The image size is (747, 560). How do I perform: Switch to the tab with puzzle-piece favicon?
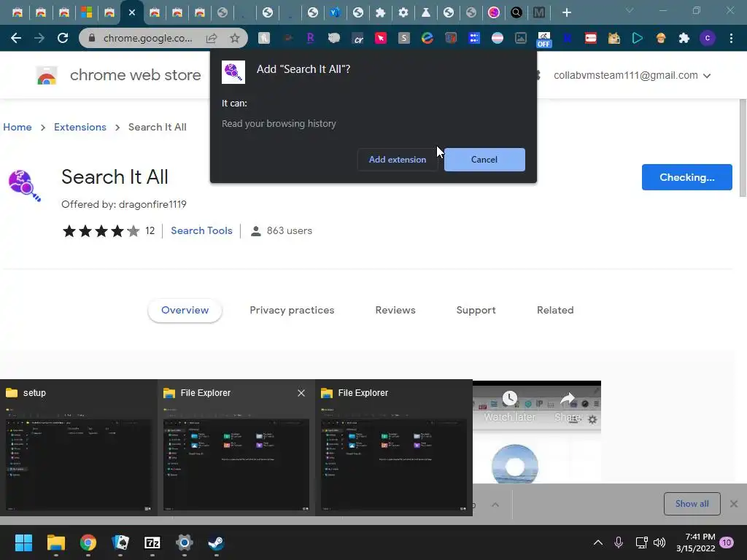click(380, 13)
